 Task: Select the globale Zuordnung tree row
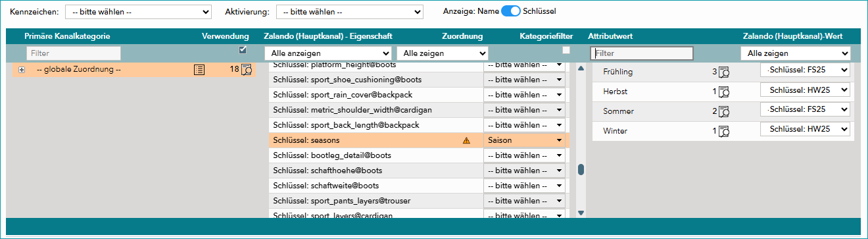click(x=134, y=69)
